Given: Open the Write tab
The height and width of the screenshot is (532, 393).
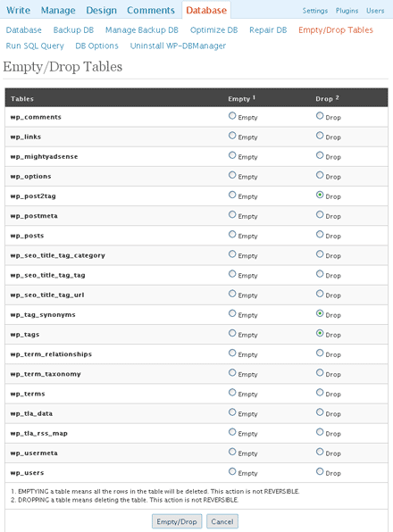Looking at the screenshot, I should 19,10.
